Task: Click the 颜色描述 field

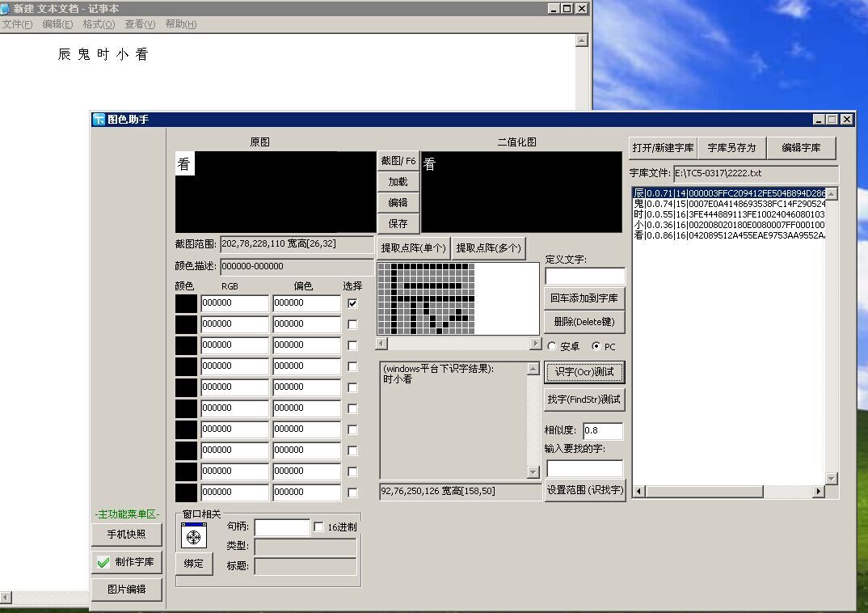Action: 297,266
